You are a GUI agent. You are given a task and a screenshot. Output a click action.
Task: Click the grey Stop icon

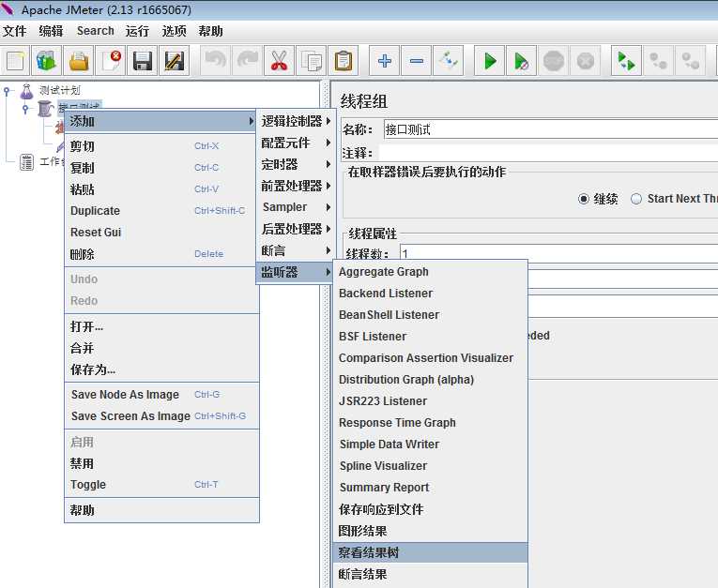(x=553, y=60)
